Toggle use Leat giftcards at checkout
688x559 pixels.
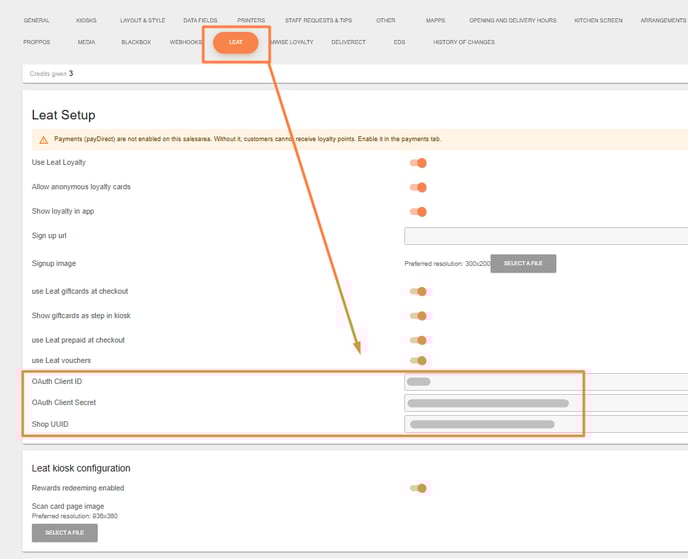click(x=418, y=291)
